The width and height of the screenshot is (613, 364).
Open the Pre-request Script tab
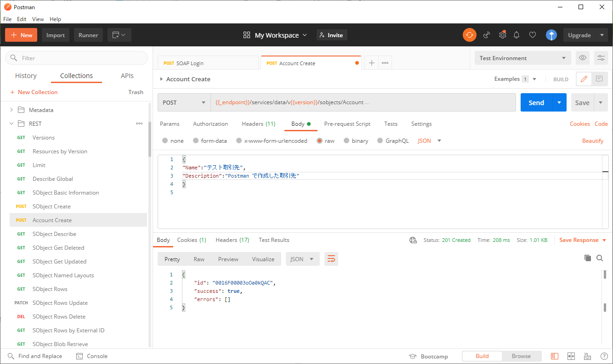tap(347, 124)
